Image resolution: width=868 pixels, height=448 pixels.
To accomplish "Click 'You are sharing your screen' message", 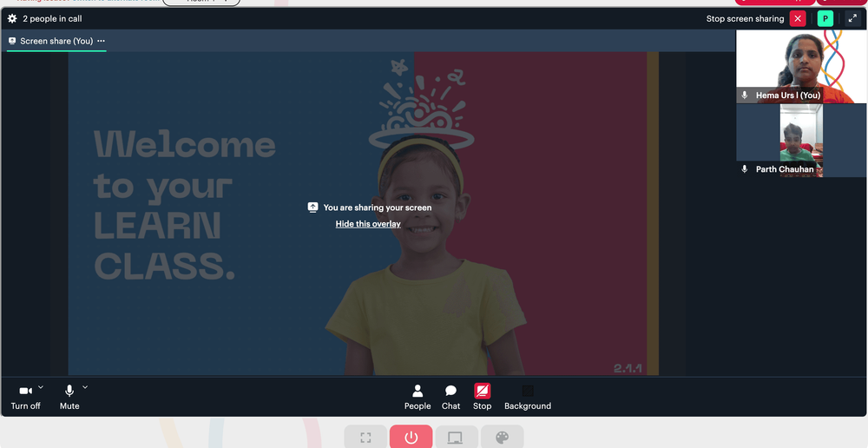I will tap(378, 208).
